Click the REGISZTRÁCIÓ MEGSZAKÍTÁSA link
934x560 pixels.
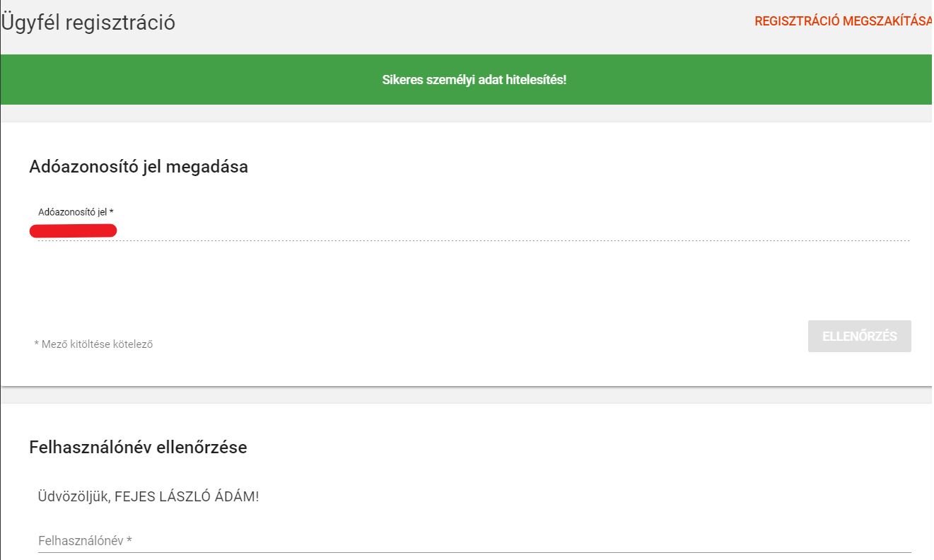click(843, 21)
